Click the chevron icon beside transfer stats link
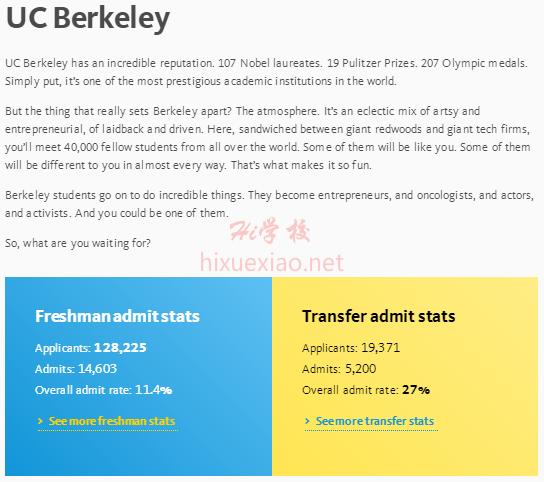This screenshot has width=544, height=482. pyautogui.click(x=307, y=421)
